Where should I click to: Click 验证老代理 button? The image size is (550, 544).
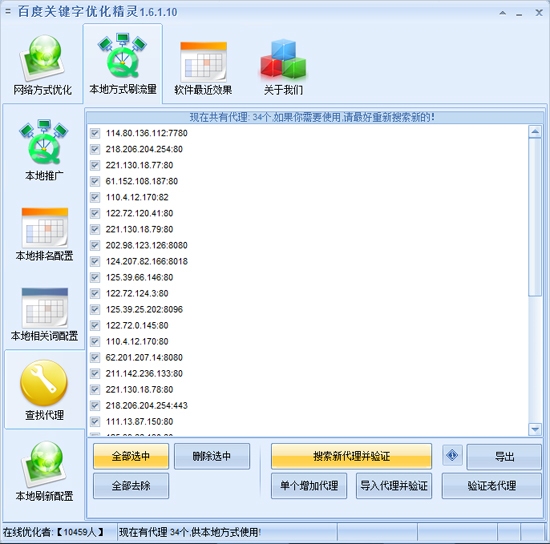491,486
